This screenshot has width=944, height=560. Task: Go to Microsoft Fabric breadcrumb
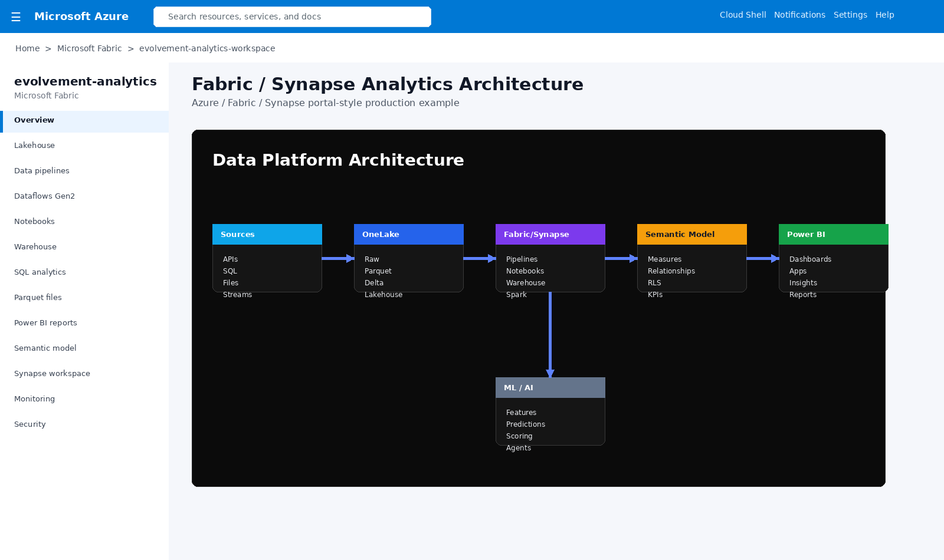pyautogui.click(x=90, y=48)
